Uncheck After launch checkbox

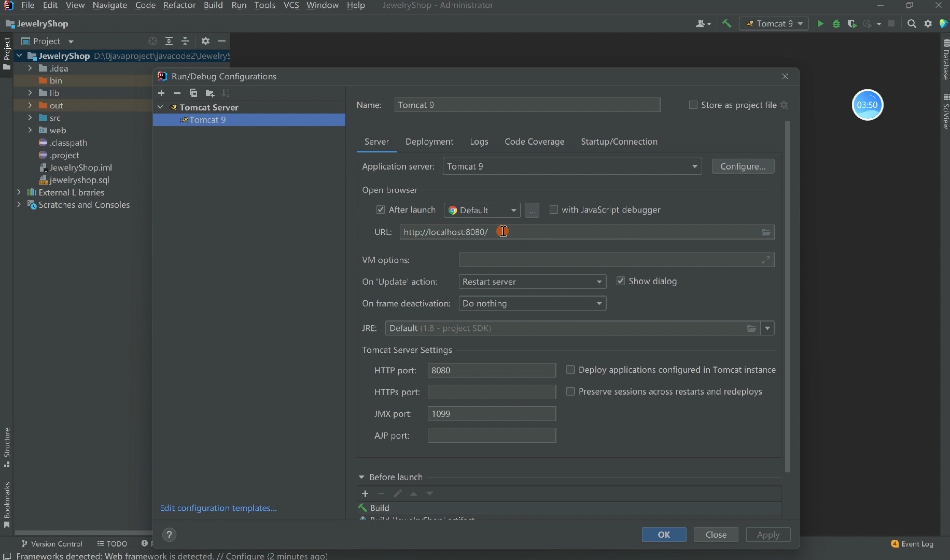click(381, 209)
